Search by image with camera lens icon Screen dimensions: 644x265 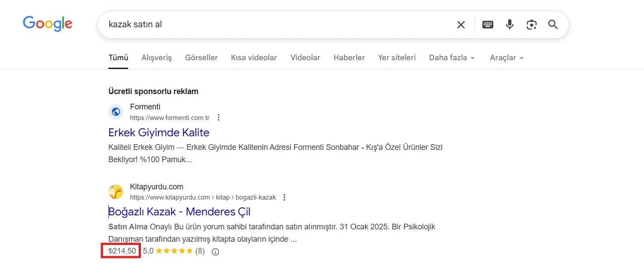(x=531, y=25)
